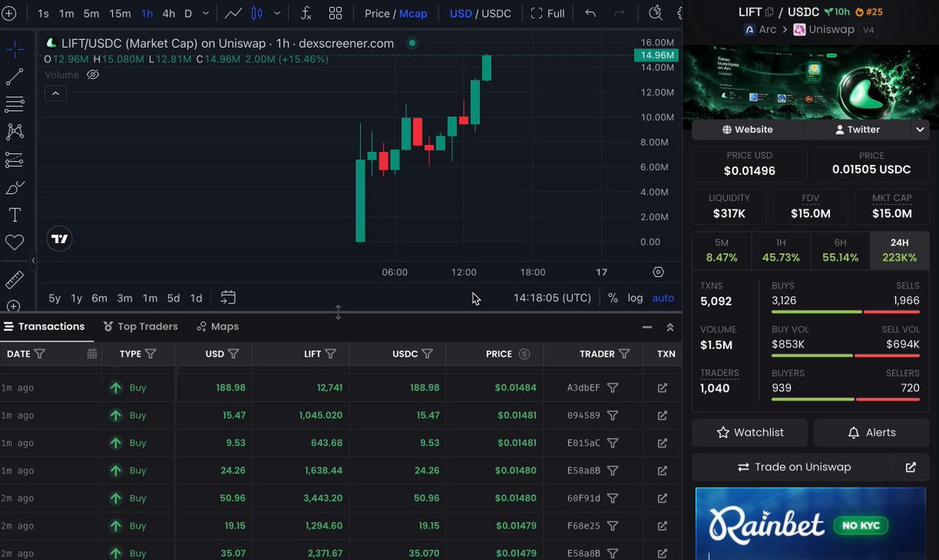Open the more timeframes dropdown
The image size is (939, 560).
(x=205, y=13)
